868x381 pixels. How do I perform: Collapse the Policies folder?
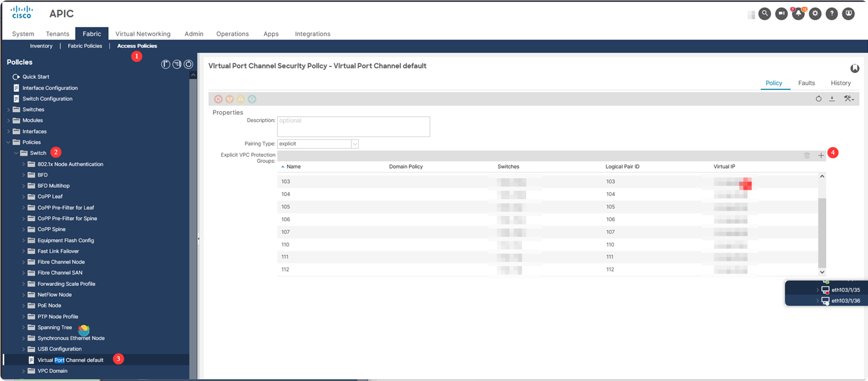(8, 142)
